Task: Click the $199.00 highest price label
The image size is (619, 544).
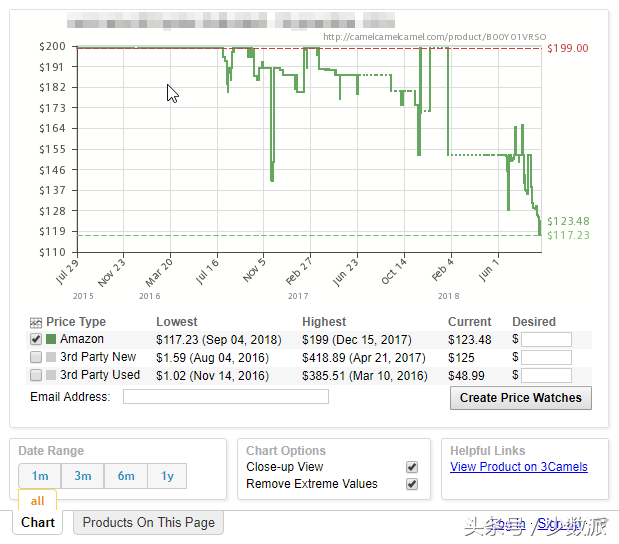Action: coord(568,48)
